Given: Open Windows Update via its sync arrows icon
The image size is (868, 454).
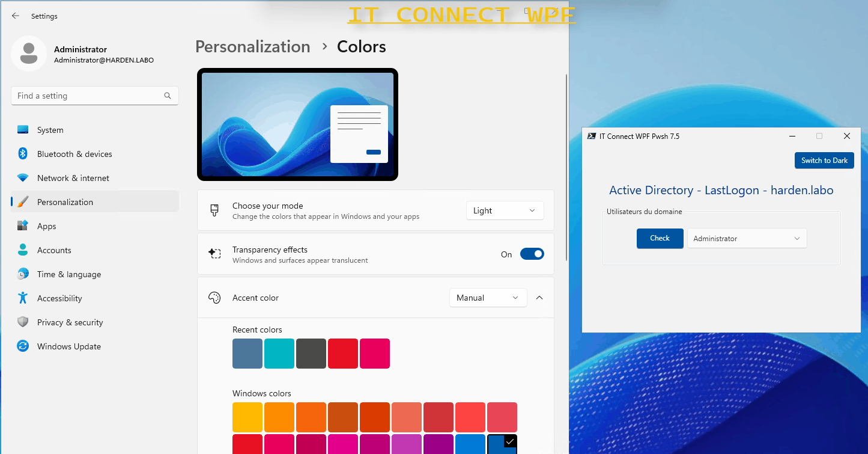Looking at the screenshot, I should click(23, 346).
